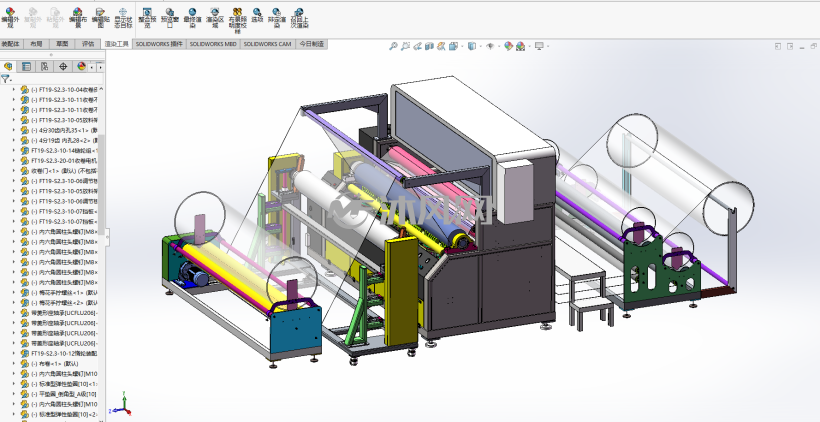Viewport: 820px width, 422px height.
Task: Open the View Orientation cube icon
Action: pyautogui.click(x=454, y=46)
